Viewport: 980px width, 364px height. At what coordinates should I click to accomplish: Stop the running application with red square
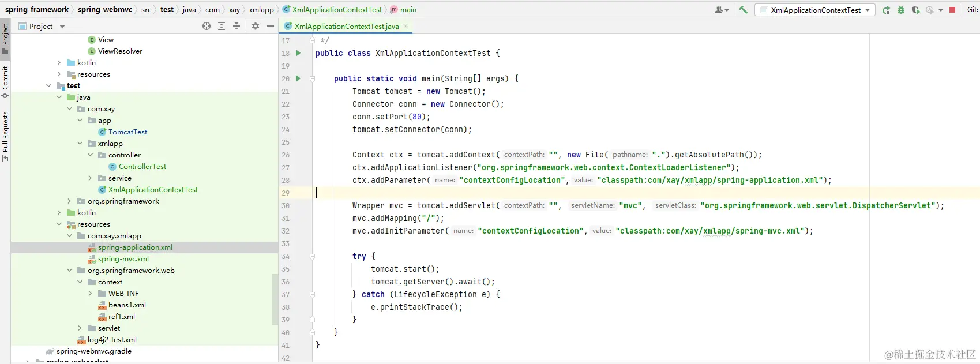[952, 10]
